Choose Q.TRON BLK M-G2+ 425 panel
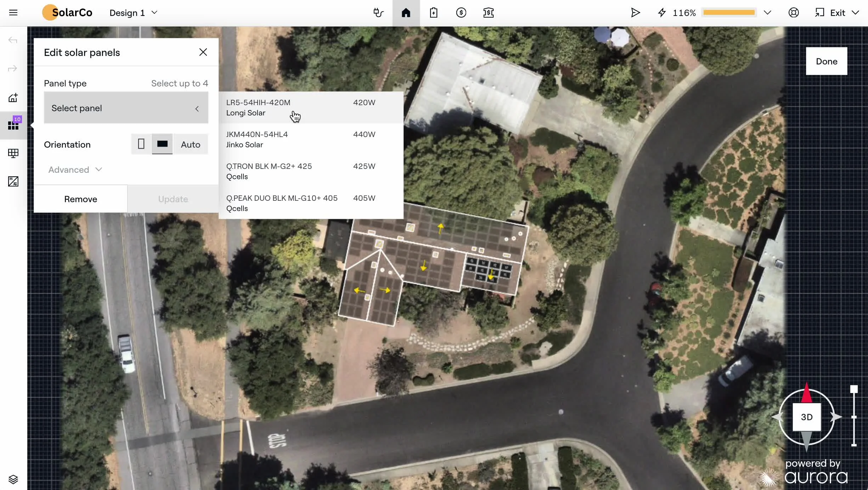Image resolution: width=868 pixels, height=490 pixels. [x=311, y=171]
